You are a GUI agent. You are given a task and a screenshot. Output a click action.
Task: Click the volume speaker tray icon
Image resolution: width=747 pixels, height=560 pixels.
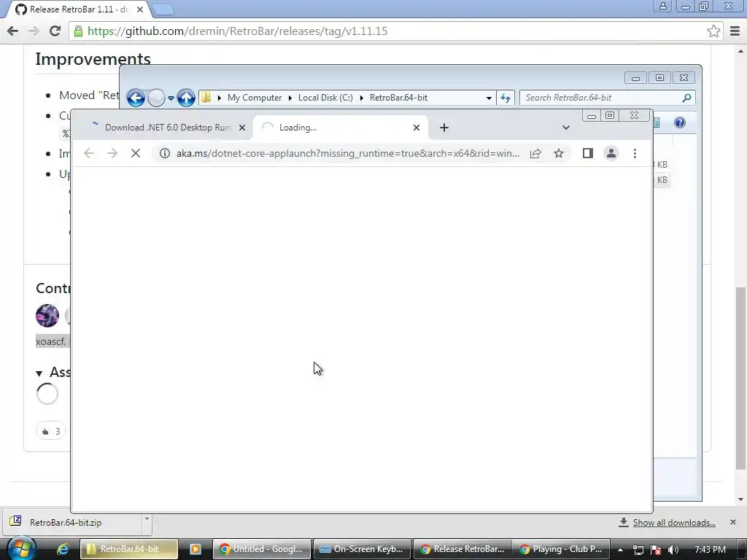pyautogui.click(x=673, y=550)
